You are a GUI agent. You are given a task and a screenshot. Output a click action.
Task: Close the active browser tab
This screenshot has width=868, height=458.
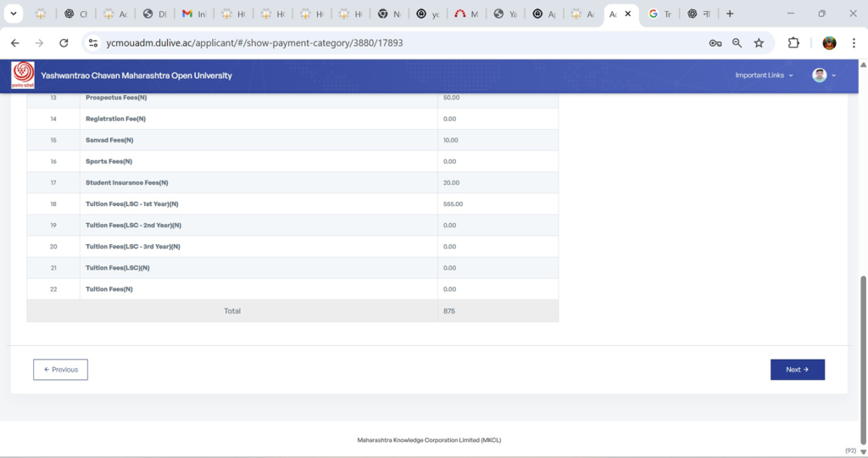(628, 14)
